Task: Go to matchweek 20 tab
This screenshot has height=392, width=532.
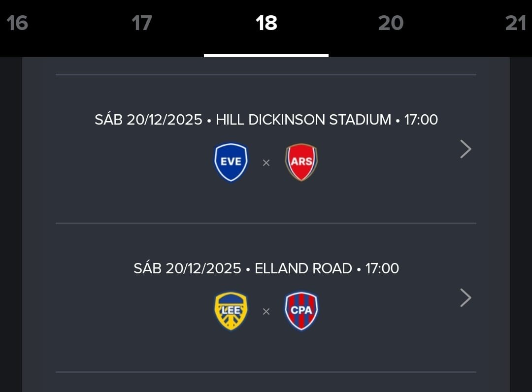Action: click(391, 23)
